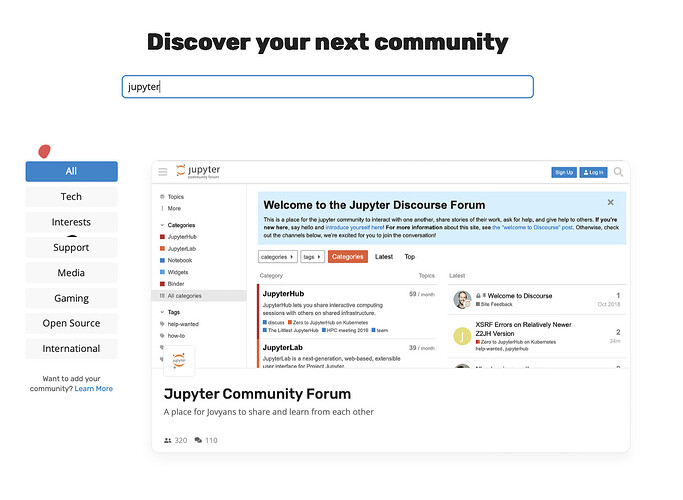Screen dimensions: 683x500
Task: Click the members count icon showing 320
Action: pyautogui.click(x=168, y=440)
